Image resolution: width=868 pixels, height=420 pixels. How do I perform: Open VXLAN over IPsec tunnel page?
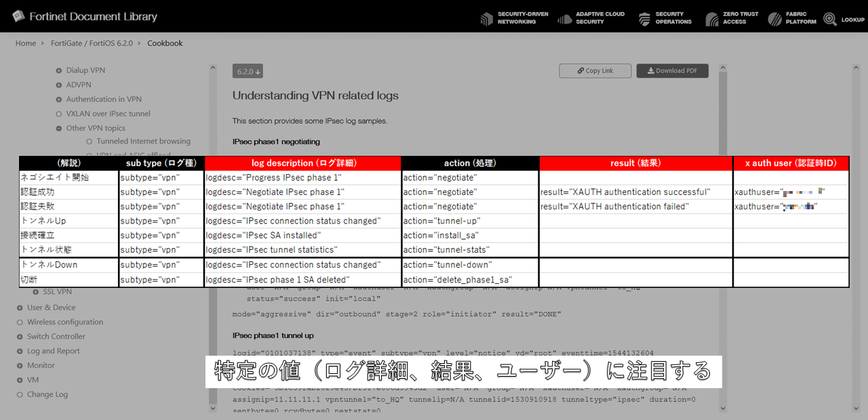(x=108, y=114)
